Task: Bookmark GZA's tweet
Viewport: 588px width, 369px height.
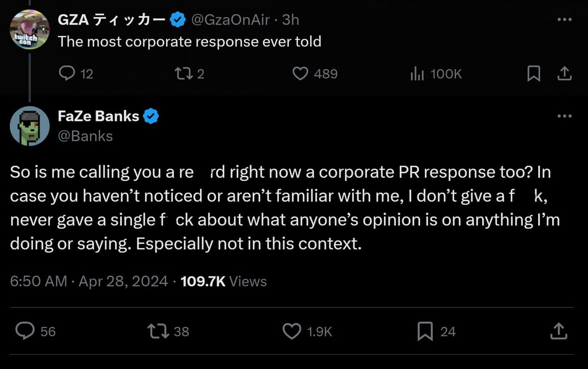Action: [534, 74]
